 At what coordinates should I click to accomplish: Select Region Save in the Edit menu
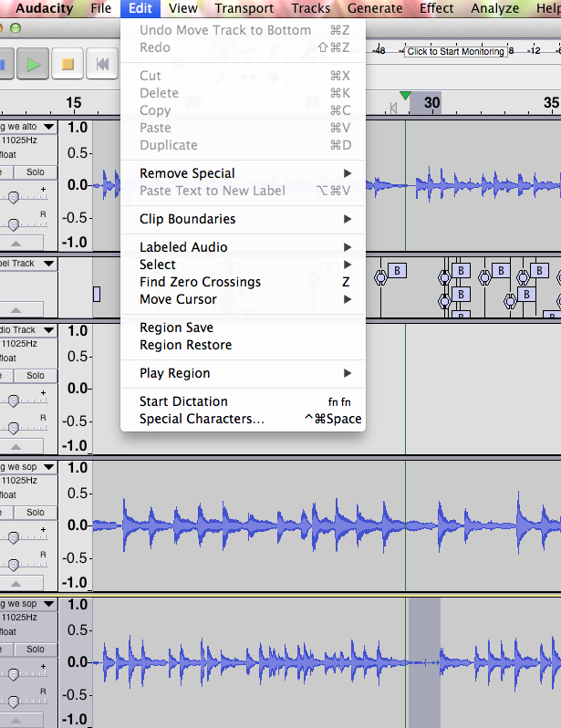coord(176,328)
